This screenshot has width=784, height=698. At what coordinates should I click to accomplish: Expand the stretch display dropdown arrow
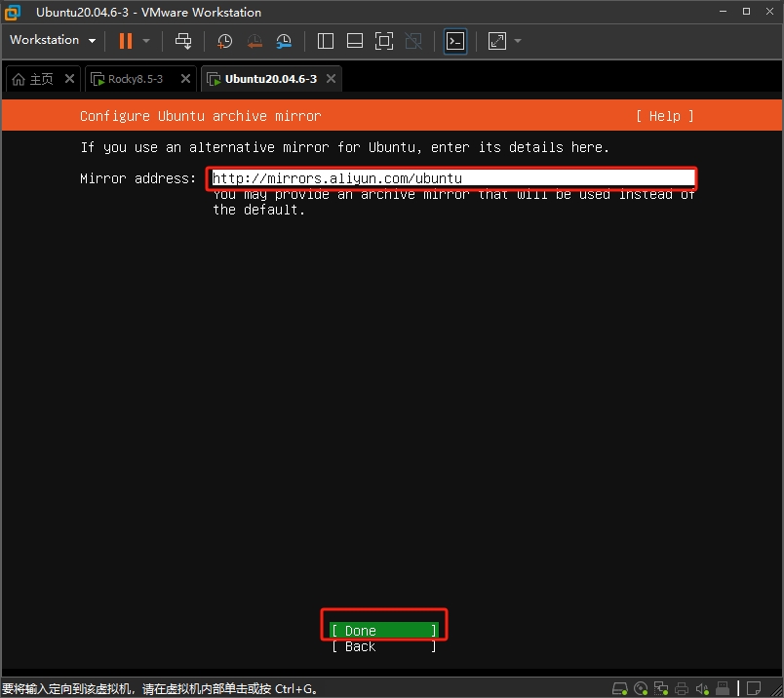point(518,41)
